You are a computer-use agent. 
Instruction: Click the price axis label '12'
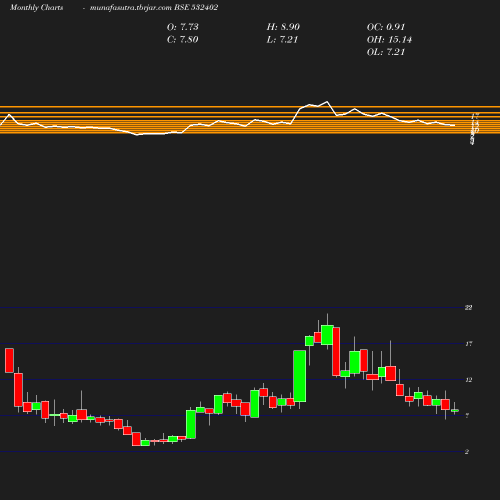click(469, 380)
